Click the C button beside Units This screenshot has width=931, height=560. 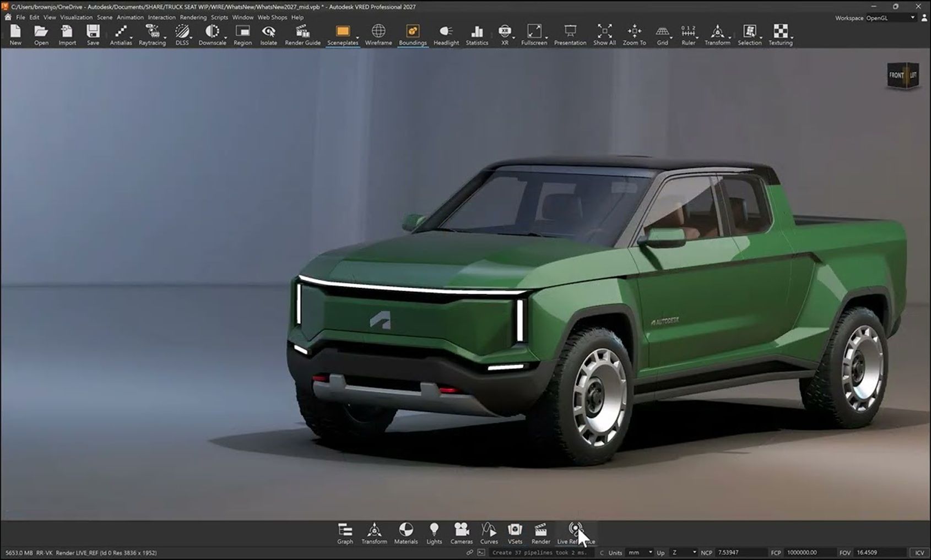pos(602,552)
